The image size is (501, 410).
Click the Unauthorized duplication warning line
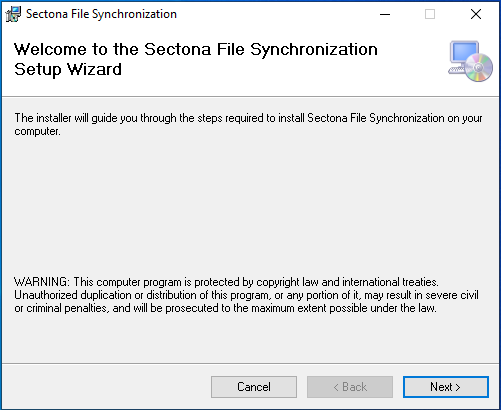point(246,295)
